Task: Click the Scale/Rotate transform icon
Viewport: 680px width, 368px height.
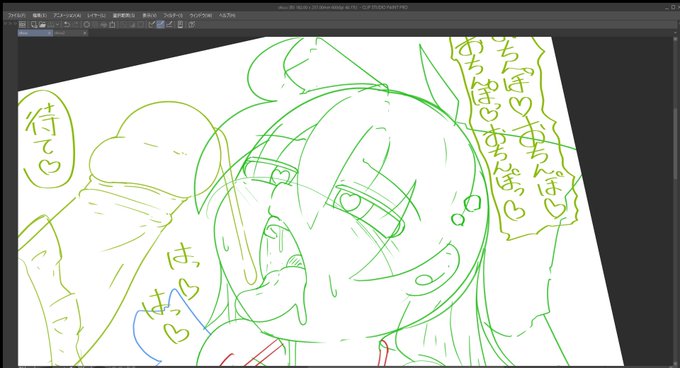Action: [x=111, y=25]
